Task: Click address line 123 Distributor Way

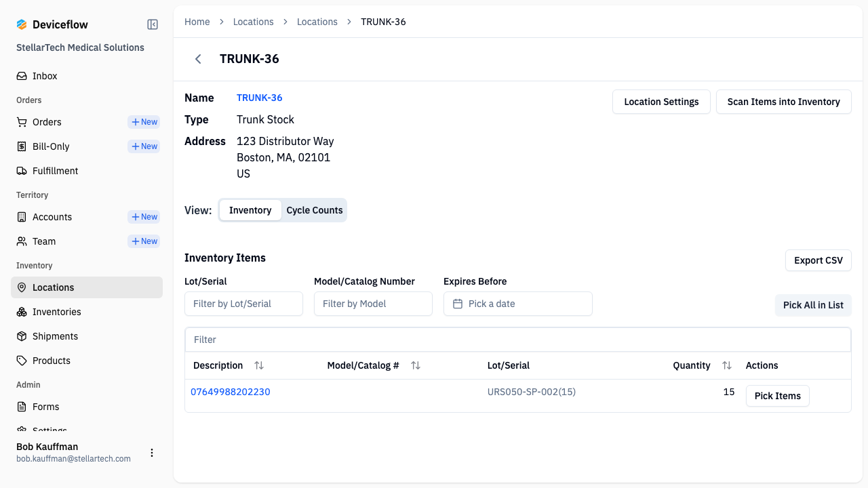Action: [x=285, y=141]
